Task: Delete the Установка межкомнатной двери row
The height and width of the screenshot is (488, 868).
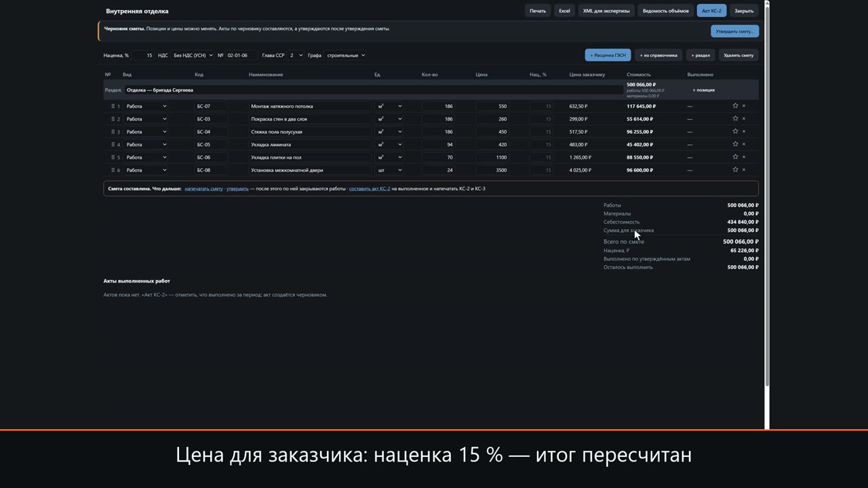Action: point(744,170)
